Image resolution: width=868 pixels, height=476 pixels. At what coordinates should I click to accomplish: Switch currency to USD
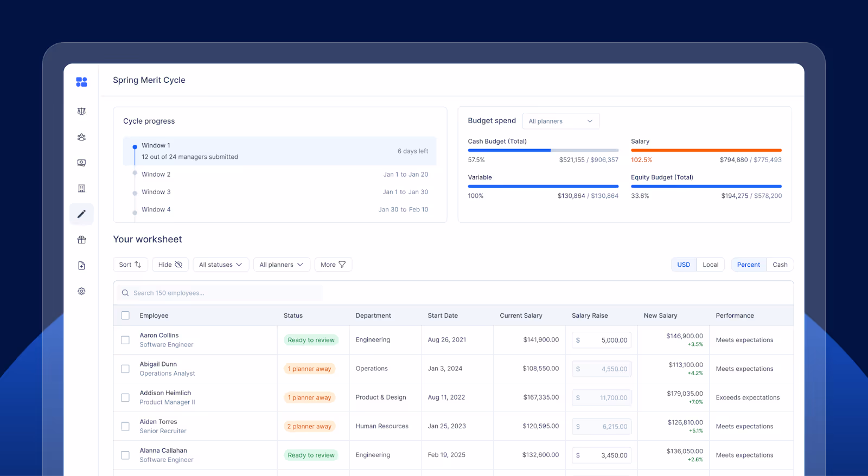pos(684,265)
